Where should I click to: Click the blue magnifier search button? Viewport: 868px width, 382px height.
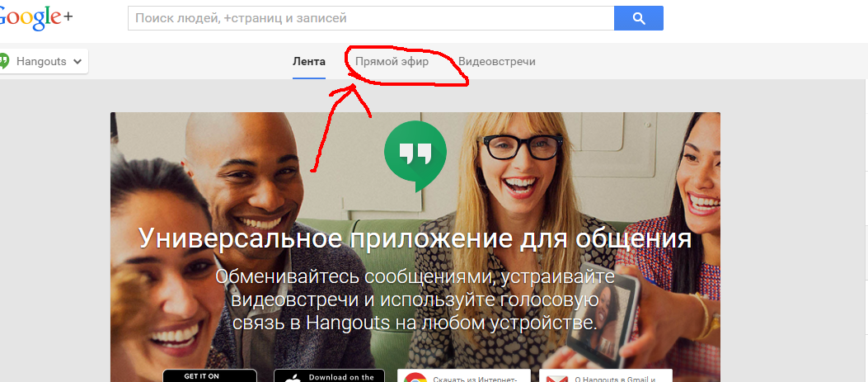point(638,17)
